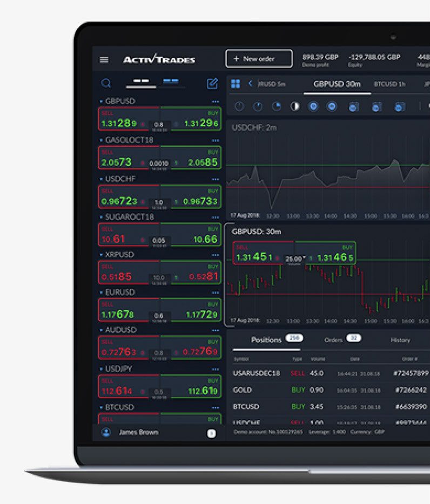Image resolution: width=430 pixels, height=504 pixels.
Task: Switch to the USD 5m chart tab
Action: point(272,84)
